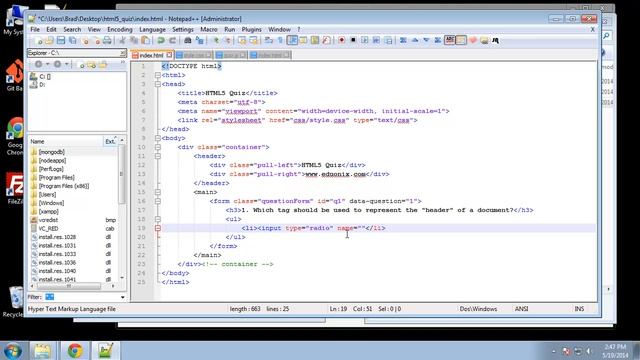Click the Zoom In toolbar icon
640x360 pixels.
216,40
